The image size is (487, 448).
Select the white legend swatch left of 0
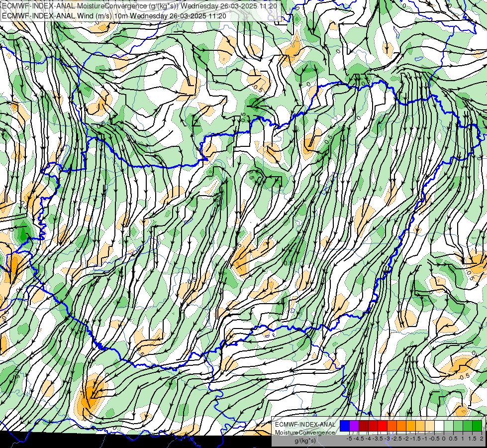pyautogui.click(x=439, y=426)
